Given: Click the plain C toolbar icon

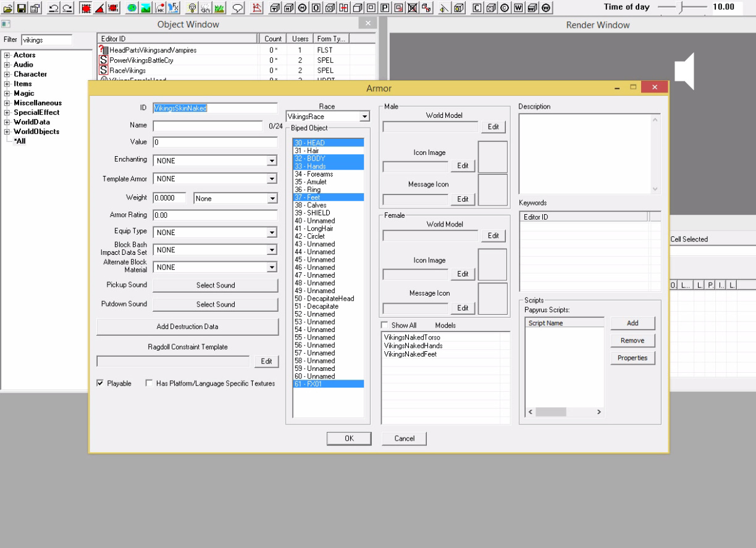Looking at the screenshot, I should point(477,8).
